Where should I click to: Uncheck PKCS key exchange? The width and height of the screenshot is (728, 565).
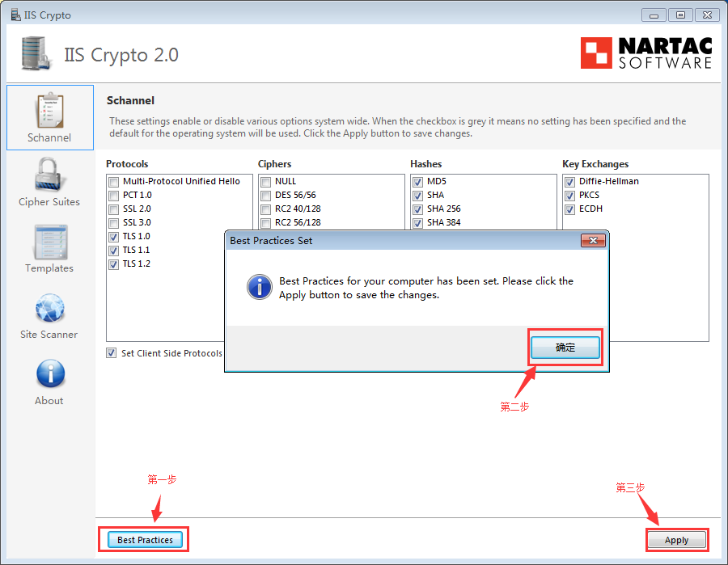[x=569, y=196]
